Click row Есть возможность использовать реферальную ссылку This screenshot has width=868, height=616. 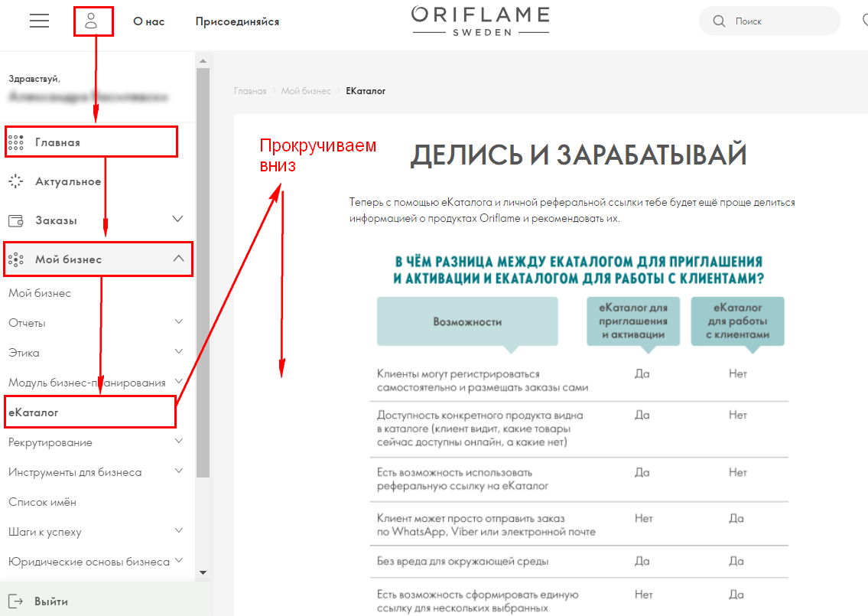pyautogui.click(x=462, y=479)
